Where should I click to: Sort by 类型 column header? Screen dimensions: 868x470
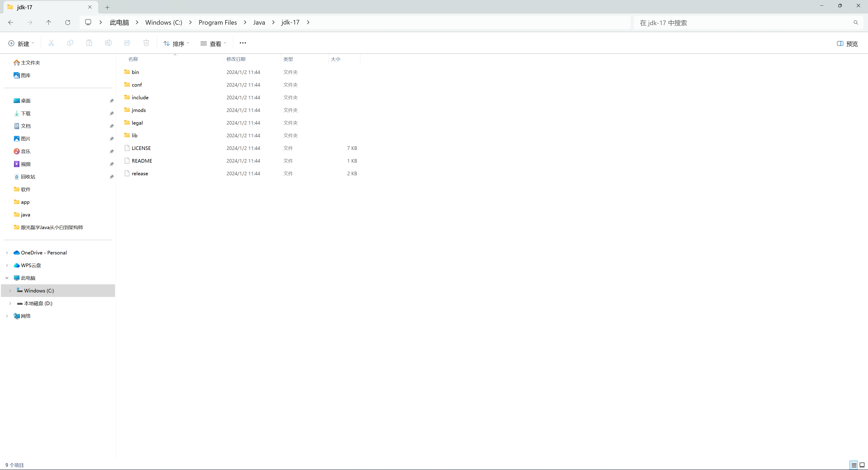click(288, 59)
